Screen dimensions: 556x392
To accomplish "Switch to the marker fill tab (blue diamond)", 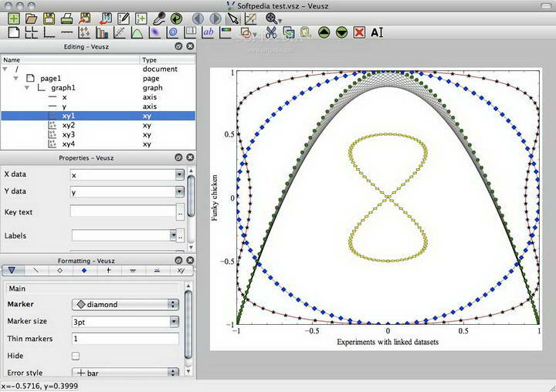I will coord(84,271).
